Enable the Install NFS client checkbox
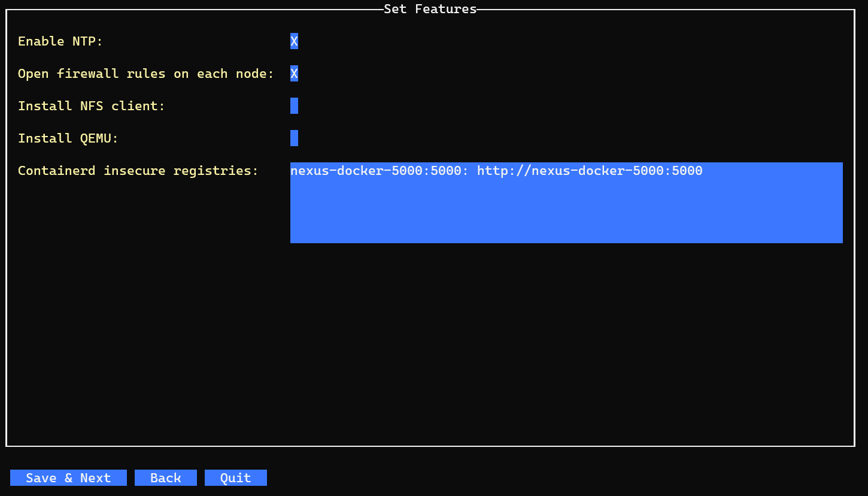The height and width of the screenshot is (496, 868). (x=294, y=106)
